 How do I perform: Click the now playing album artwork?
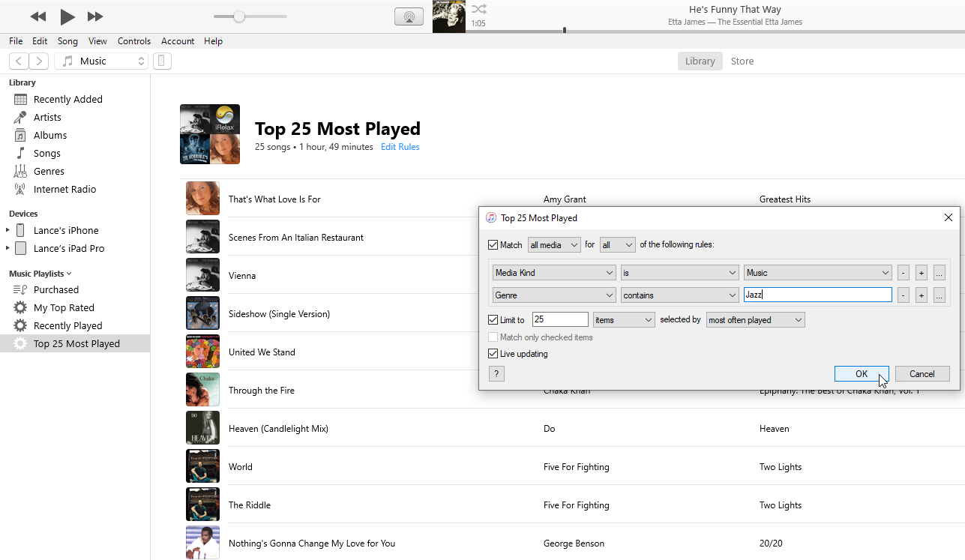tap(449, 16)
